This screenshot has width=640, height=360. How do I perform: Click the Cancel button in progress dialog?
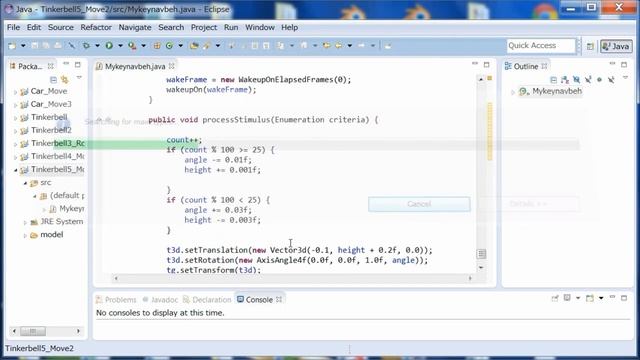point(419,204)
